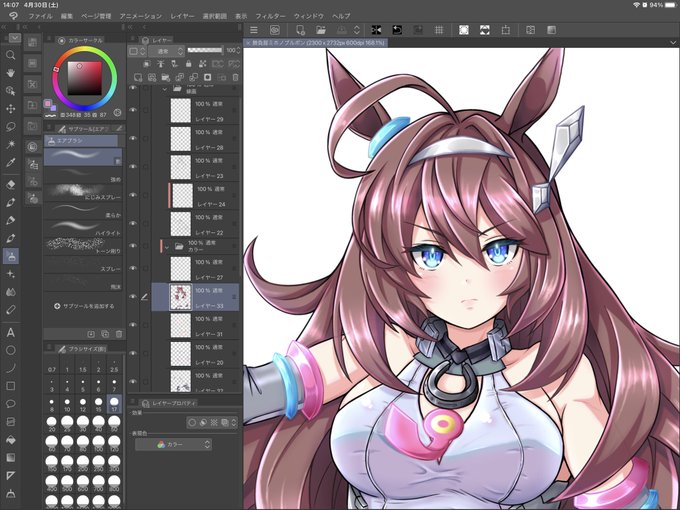Select the Rectangle figure tool
Screen dimensions: 680x510
(x=11, y=386)
